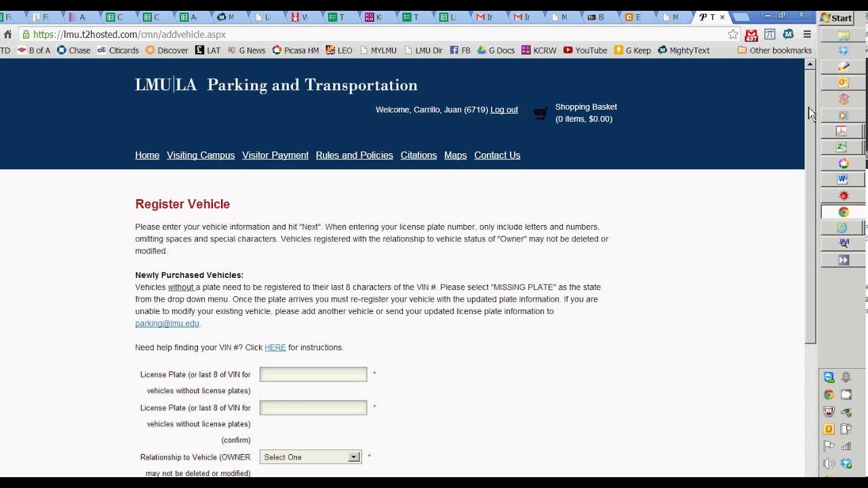This screenshot has width=868, height=488.
Task: Click the McAfee shield tray icon
Action: [829, 411]
